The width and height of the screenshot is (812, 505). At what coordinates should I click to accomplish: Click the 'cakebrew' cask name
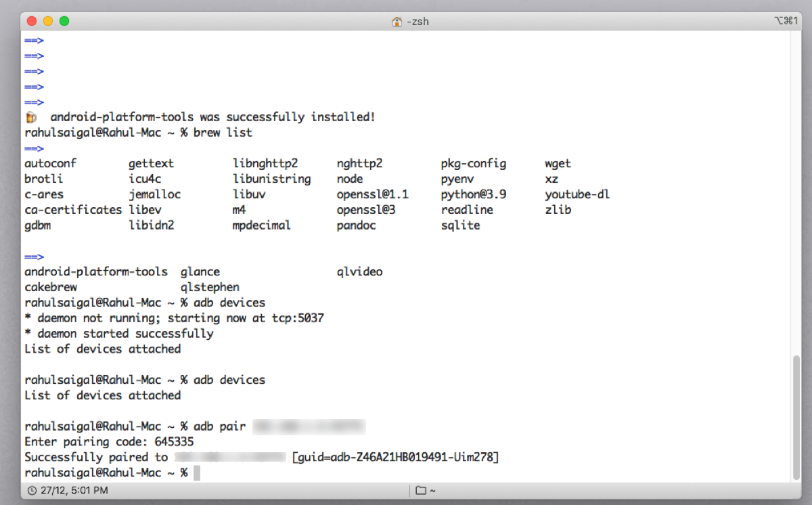tap(50, 287)
